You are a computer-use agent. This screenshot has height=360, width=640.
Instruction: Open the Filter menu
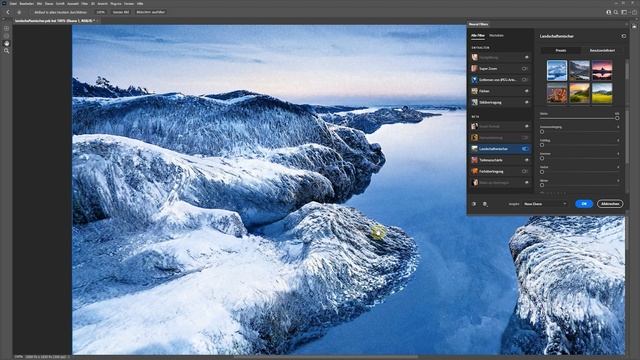84,3
